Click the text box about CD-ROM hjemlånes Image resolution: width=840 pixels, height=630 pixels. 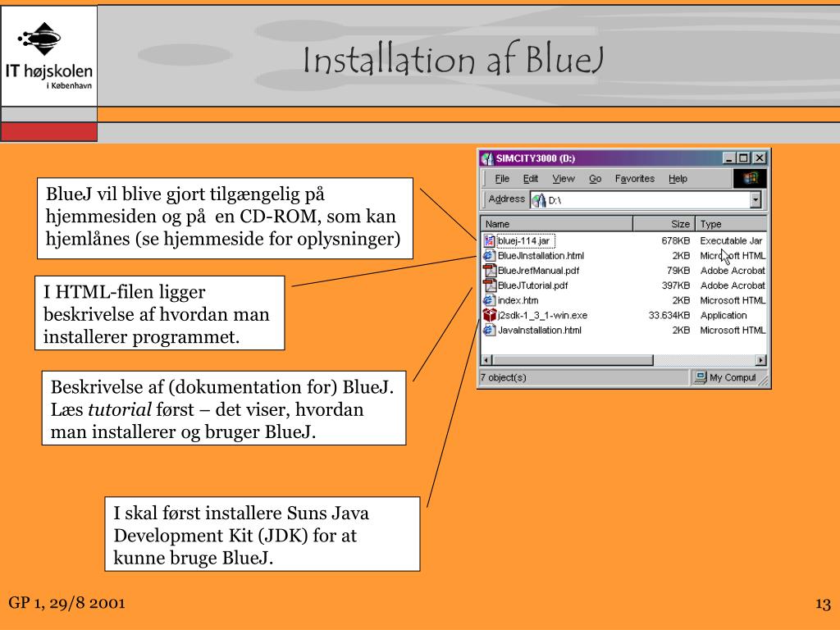click(225, 218)
